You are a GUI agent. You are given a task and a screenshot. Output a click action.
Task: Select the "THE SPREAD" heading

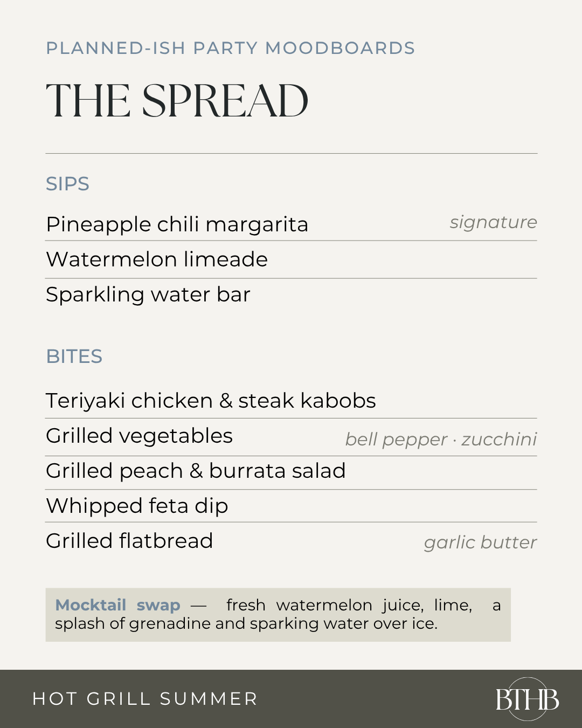click(x=177, y=101)
